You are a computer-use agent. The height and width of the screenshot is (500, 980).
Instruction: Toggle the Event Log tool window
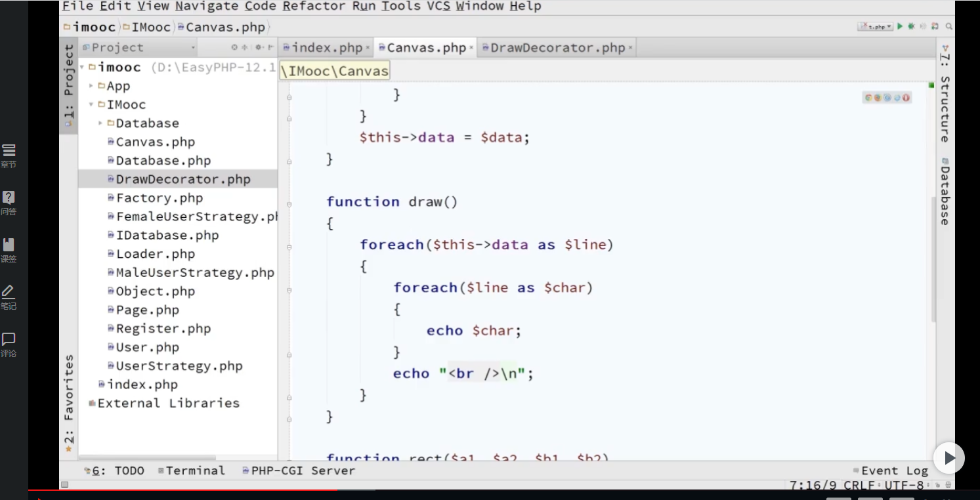[891, 470]
